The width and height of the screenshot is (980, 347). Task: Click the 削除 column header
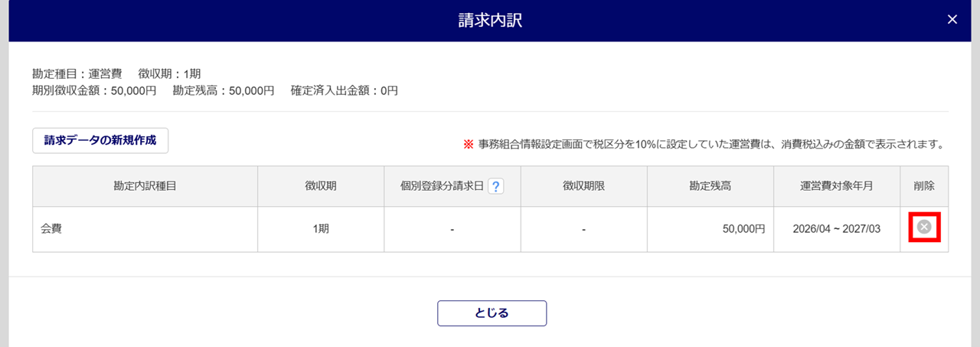click(x=924, y=187)
